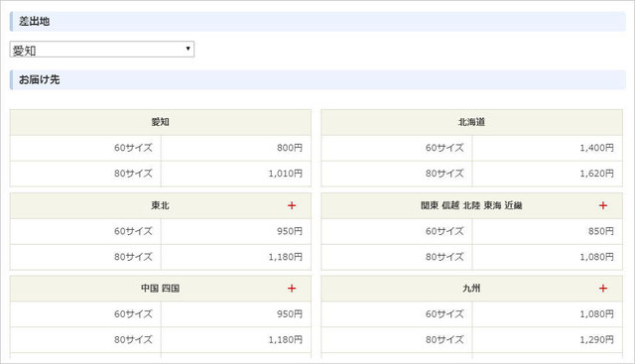Click the 中国 四国 header text
Screen dimensions: 635x364
pyautogui.click(x=161, y=289)
